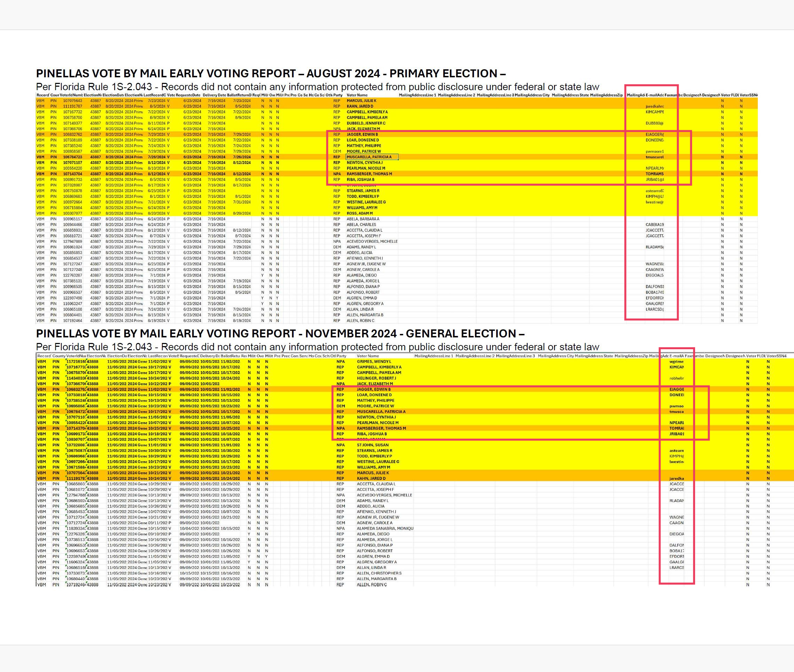Image resolution: width=794 pixels, height=672 pixels.
Task: Select the voter ID cell 107075643
Action: (x=72, y=101)
